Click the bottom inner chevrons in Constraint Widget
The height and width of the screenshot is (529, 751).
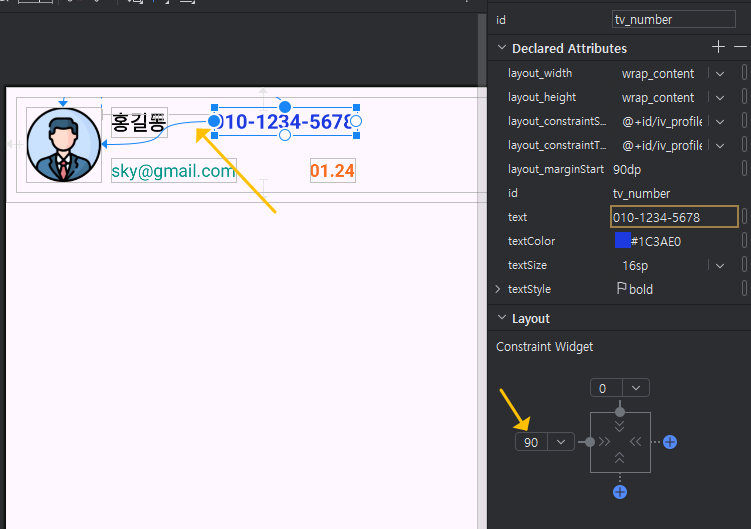[x=619, y=458]
